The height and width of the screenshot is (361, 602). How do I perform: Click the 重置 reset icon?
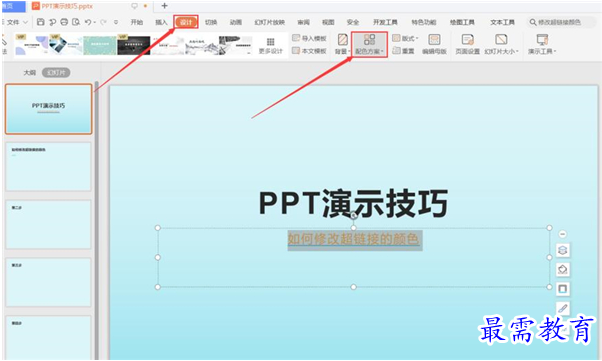pos(396,50)
